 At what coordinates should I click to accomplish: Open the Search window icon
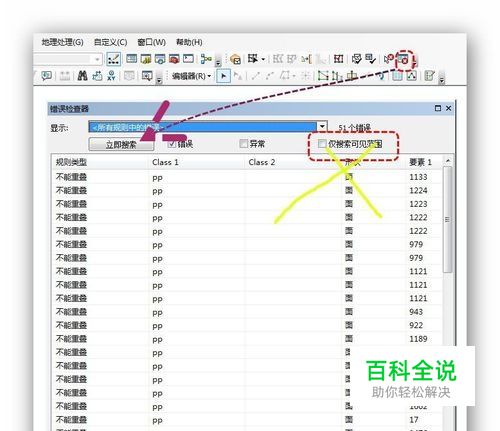coord(160,59)
